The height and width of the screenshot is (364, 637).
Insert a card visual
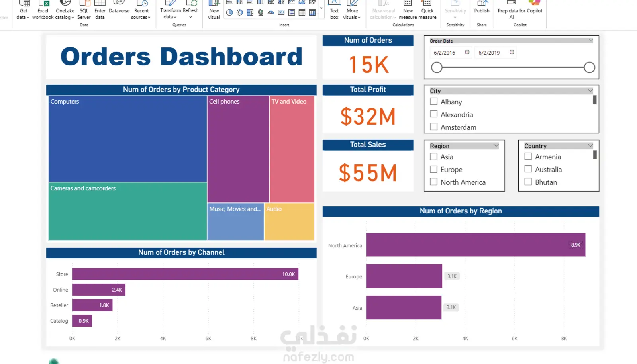281,12
